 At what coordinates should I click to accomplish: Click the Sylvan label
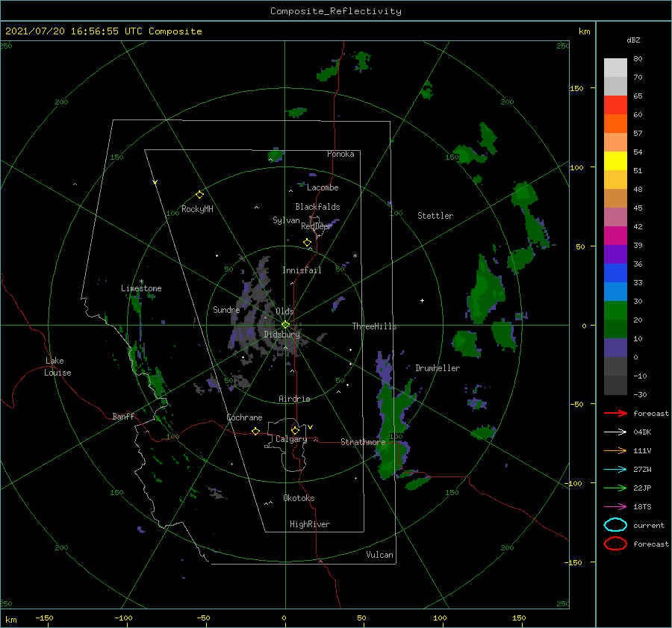click(x=286, y=220)
